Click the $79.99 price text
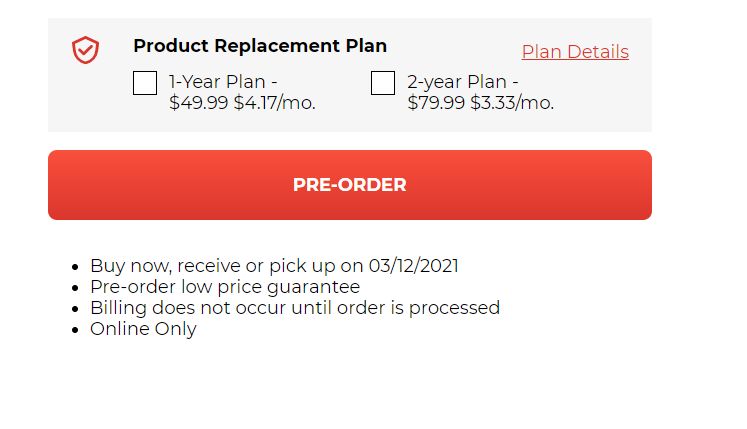This screenshot has height=429, width=747. 436,103
